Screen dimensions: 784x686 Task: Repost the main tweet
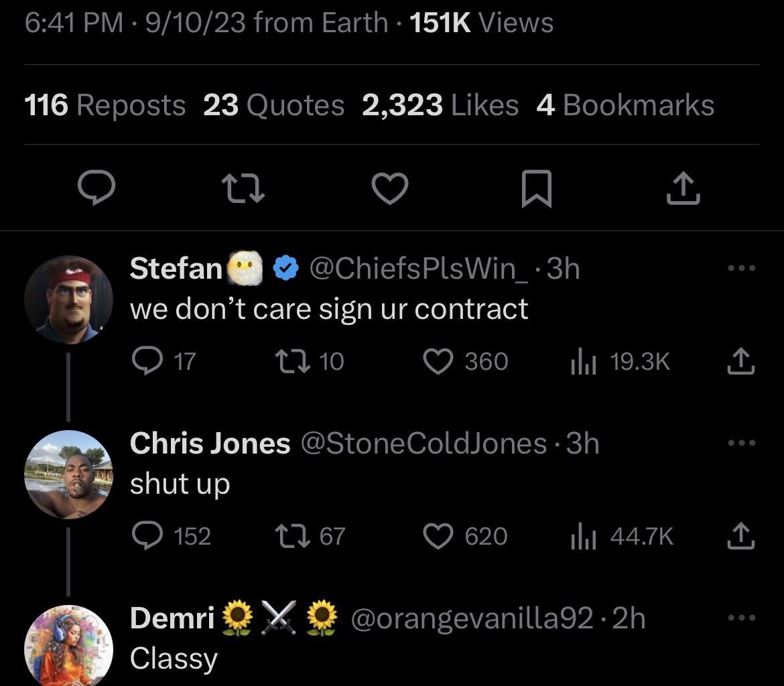pyautogui.click(x=242, y=189)
